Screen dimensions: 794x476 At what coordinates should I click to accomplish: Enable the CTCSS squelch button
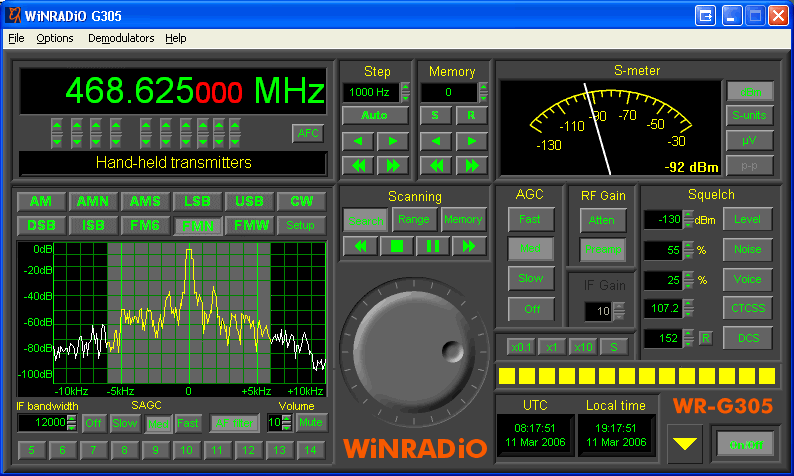748,308
